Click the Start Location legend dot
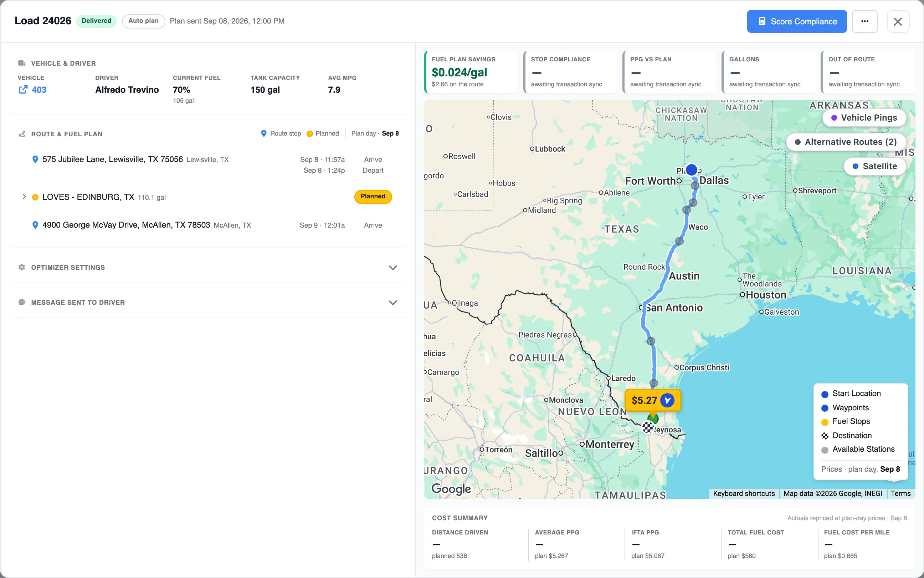The image size is (924, 578). coord(825,394)
